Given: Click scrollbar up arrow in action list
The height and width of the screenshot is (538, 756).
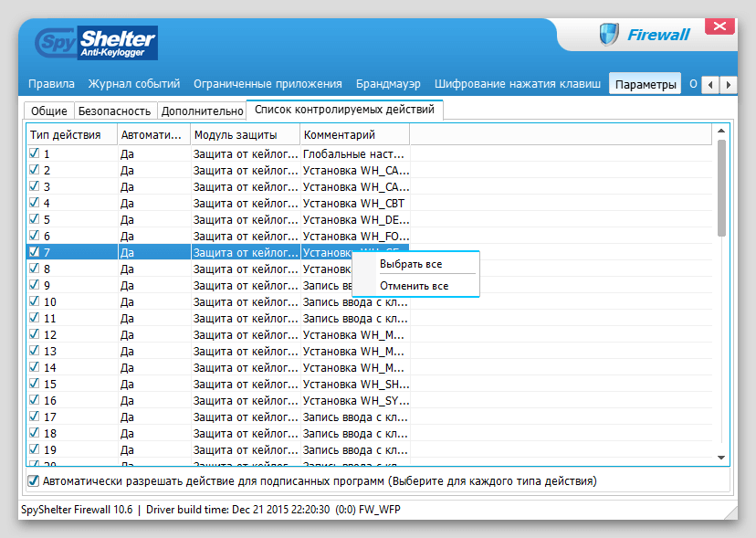Looking at the screenshot, I should [721, 131].
